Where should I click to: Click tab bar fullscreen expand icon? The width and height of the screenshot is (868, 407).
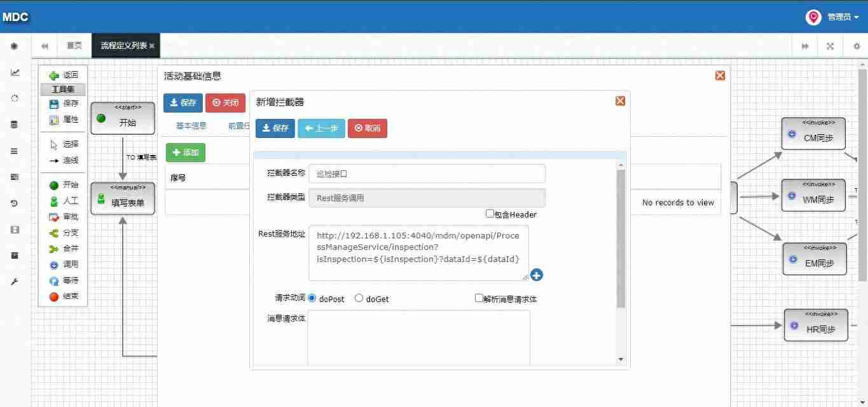pyautogui.click(x=830, y=46)
